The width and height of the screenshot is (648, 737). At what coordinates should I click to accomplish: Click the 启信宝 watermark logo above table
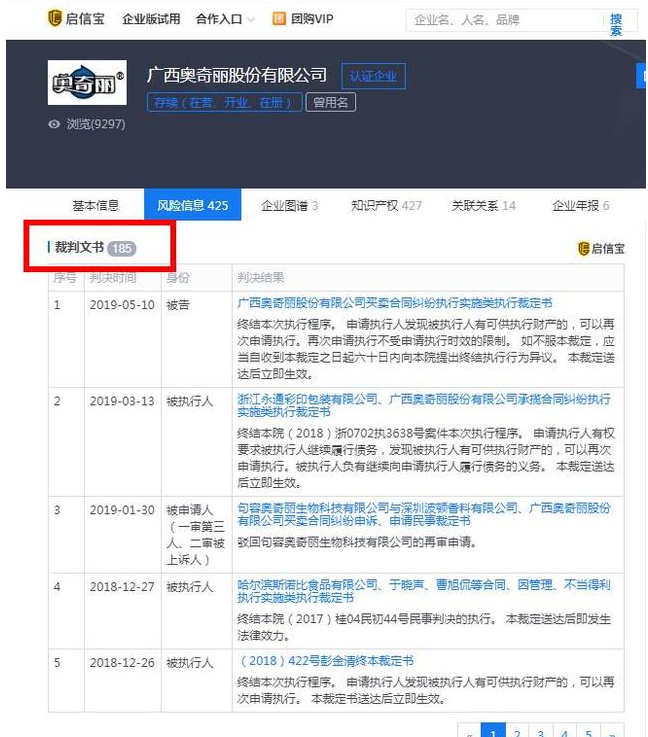coord(601,248)
